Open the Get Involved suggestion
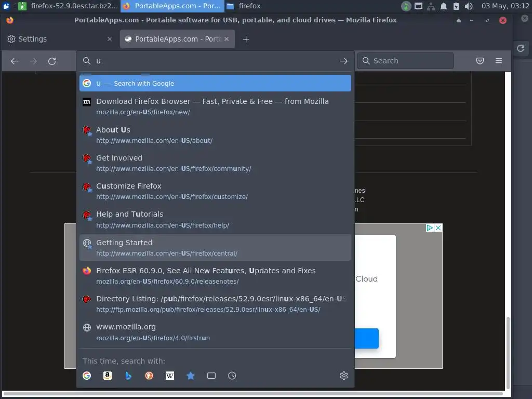Viewport: 532px width, 399px height. tap(215, 163)
